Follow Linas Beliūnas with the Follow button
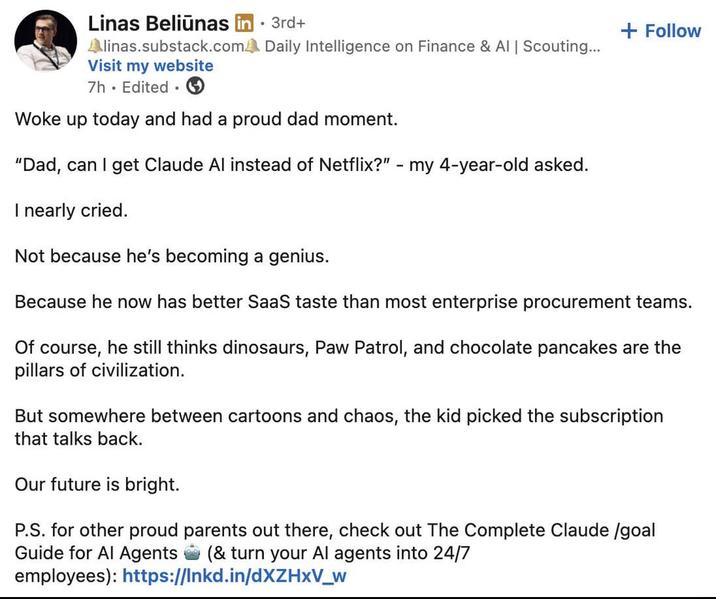This screenshot has height=599, width=716. 661,31
